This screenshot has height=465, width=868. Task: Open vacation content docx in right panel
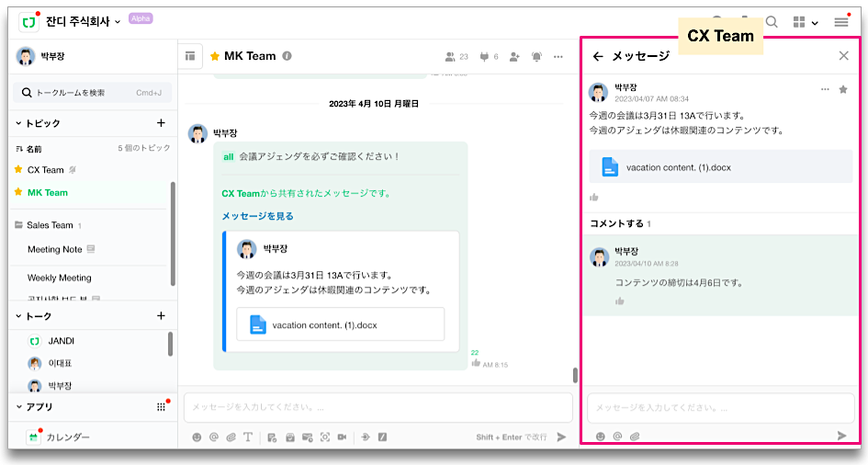[721, 166]
